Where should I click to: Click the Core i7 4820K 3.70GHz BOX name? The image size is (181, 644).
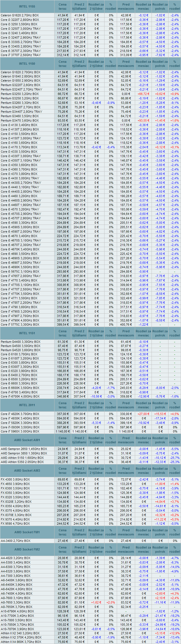(x=20, y=414)
